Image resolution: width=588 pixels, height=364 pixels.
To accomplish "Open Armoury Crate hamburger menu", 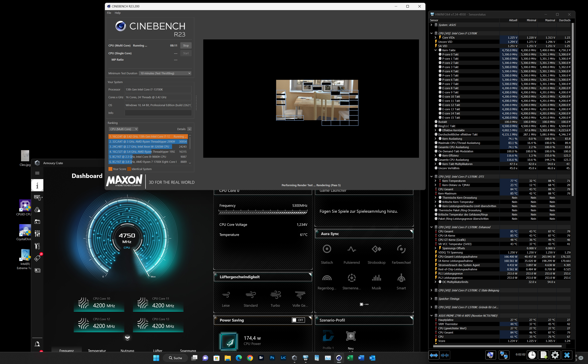I will (37, 173).
